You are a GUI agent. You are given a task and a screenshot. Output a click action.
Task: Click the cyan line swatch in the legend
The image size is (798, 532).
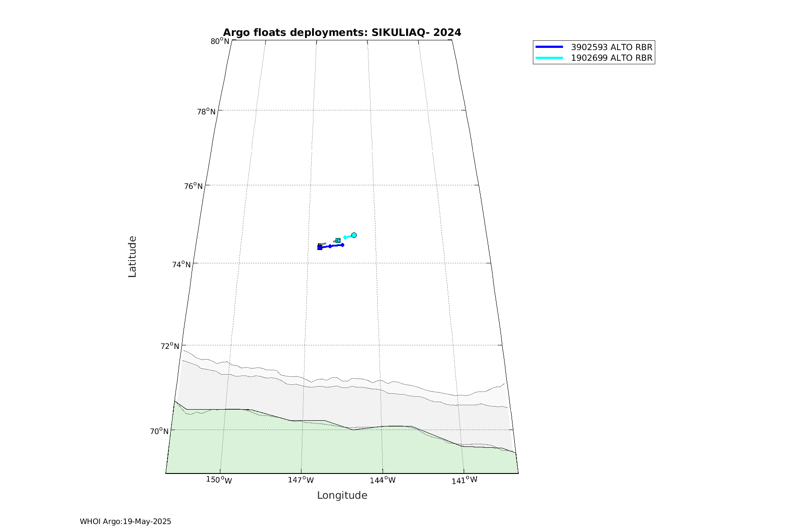click(549, 58)
